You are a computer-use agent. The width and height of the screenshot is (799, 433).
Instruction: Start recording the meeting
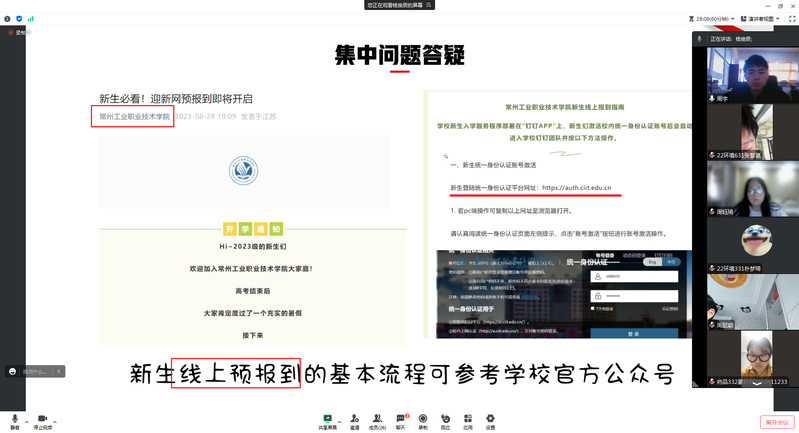tap(423, 419)
